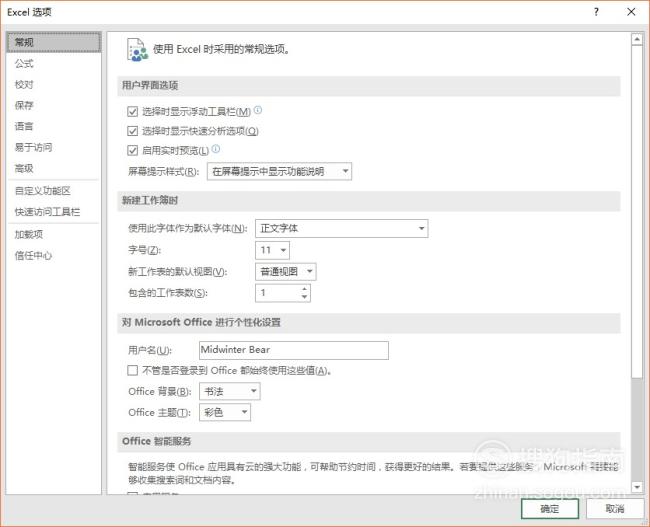Screen dimensions: 650x527
Task: Open 信任中心 settings
Action: [x=54, y=255]
